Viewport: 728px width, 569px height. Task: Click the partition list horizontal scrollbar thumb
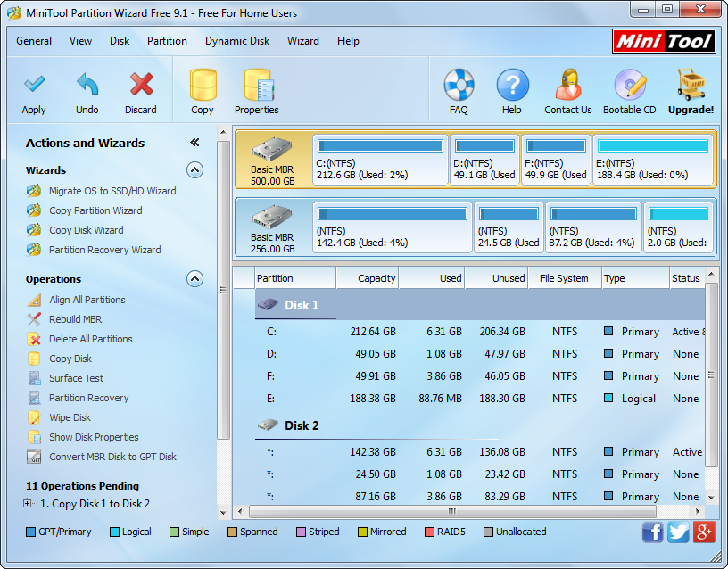(x=452, y=511)
